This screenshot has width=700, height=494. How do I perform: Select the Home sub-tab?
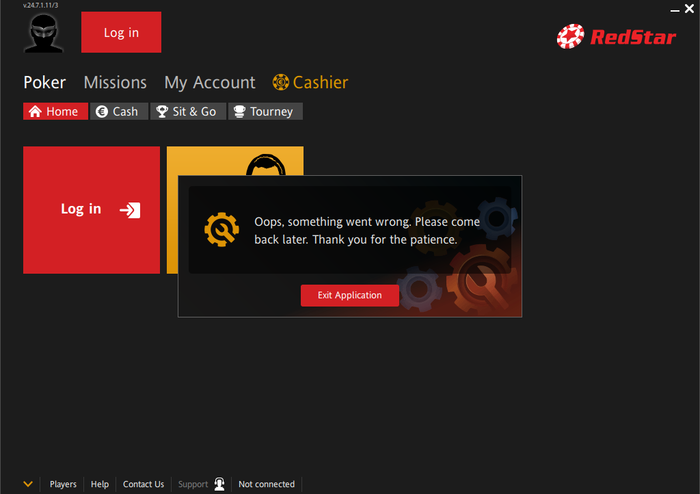pos(55,111)
